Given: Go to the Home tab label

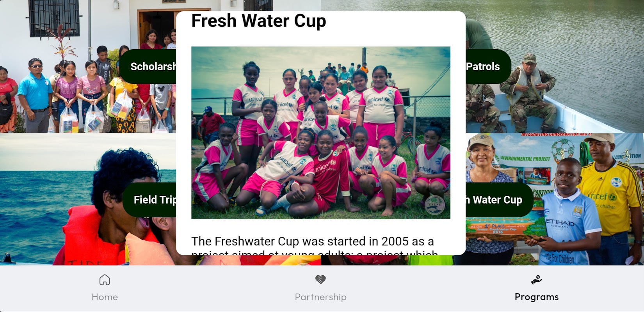Looking at the screenshot, I should tap(105, 297).
